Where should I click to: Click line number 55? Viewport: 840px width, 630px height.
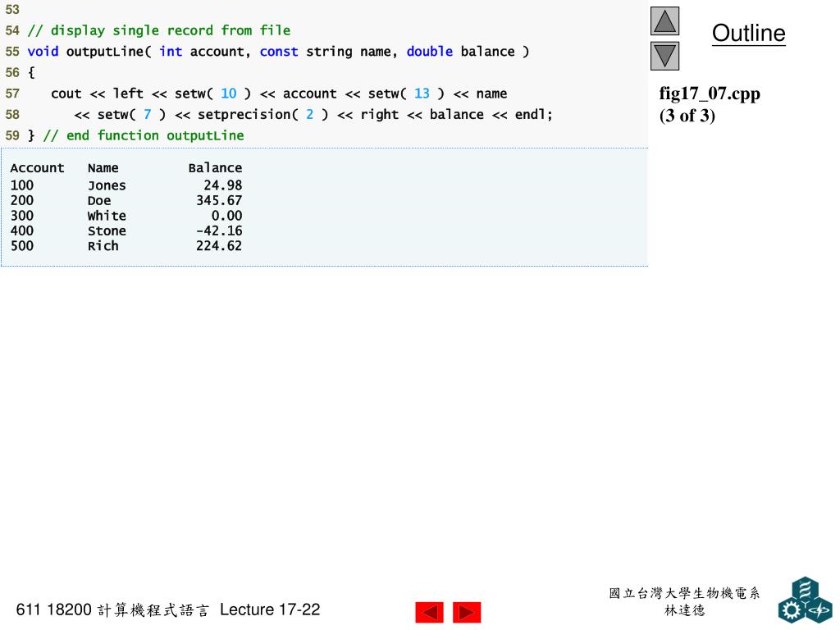[12, 52]
